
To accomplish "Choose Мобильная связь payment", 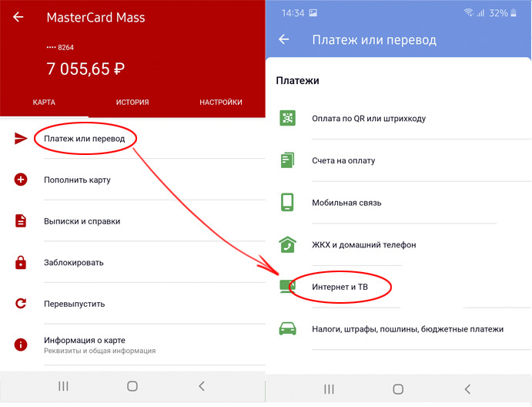I will [x=399, y=202].
